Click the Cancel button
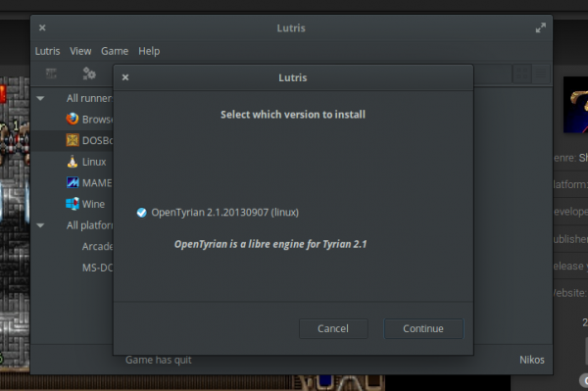This screenshot has height=391, width=588. 333,328
